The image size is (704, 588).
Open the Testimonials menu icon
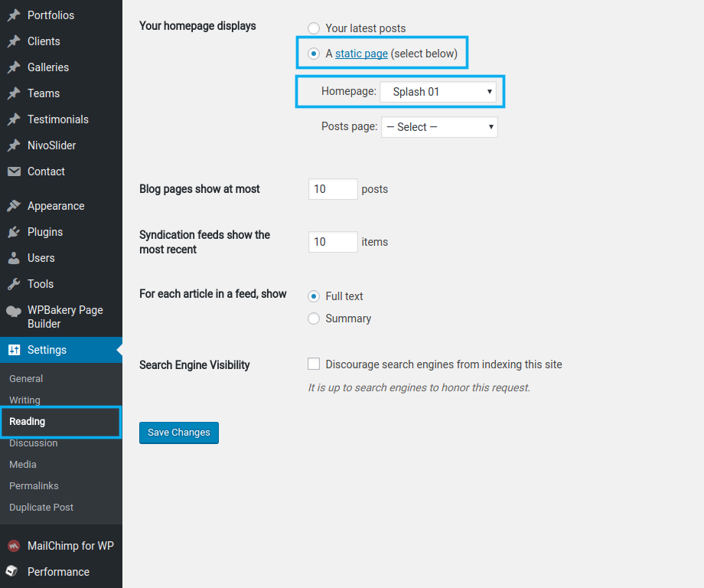16,119
